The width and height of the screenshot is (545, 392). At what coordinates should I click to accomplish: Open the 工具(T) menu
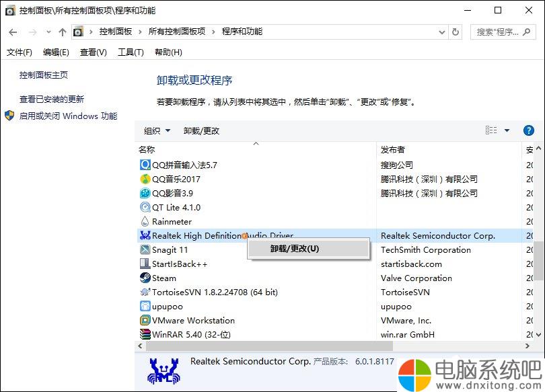click(131, 52)
